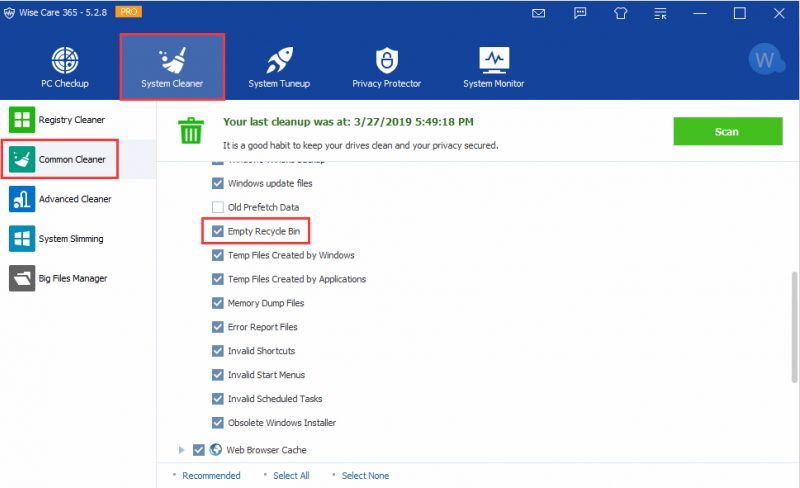Screen dimensions: 800x488
Task: Open the mail icon in title bar
Action: click(538, 13)
